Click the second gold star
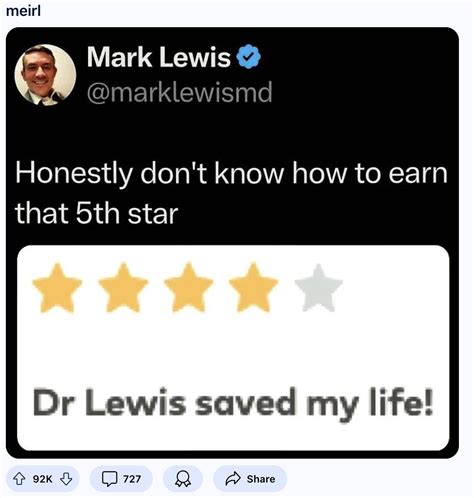Viewport: 474px width, 498px height. pos(123,287)
